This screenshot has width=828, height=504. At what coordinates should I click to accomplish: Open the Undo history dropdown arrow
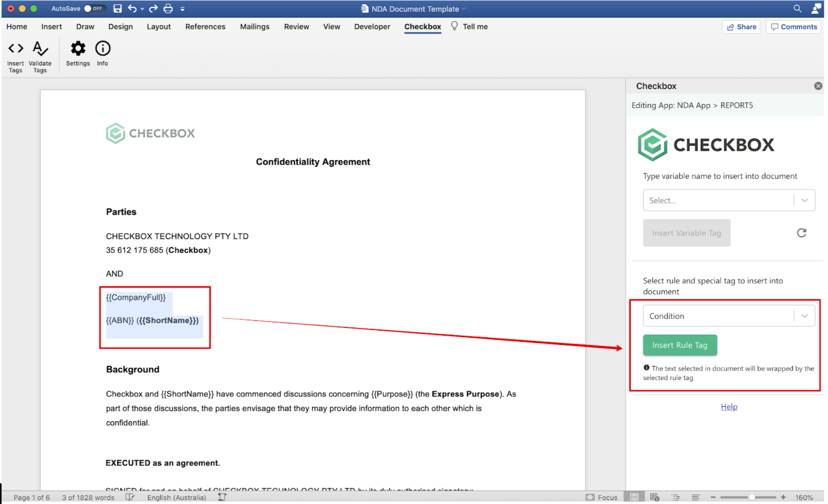click(142, 8)
